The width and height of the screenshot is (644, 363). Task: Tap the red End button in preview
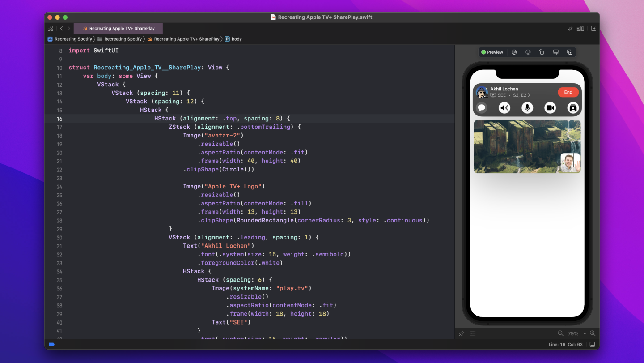568,92
